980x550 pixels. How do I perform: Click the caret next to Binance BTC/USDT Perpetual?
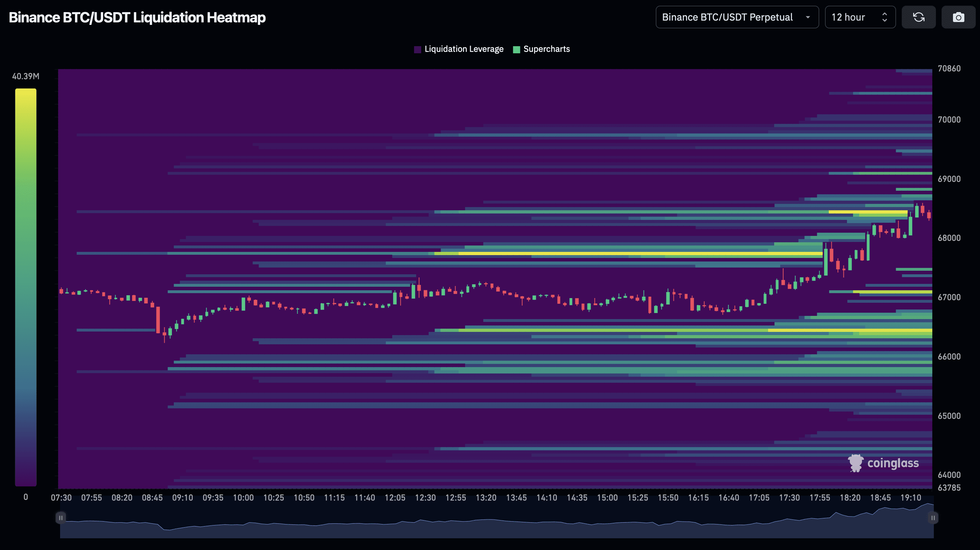[808, 17]
